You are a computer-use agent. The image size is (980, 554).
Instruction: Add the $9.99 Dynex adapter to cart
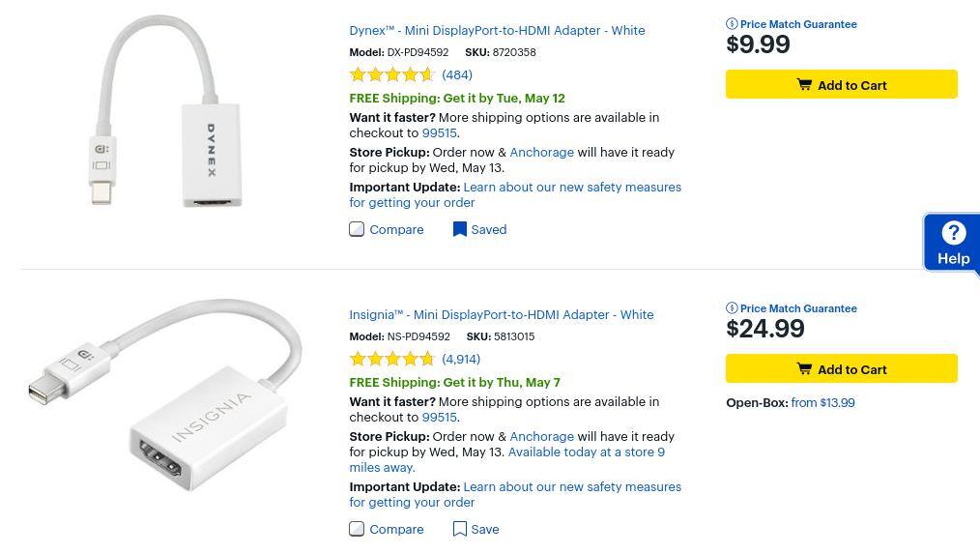coord(841,85)
